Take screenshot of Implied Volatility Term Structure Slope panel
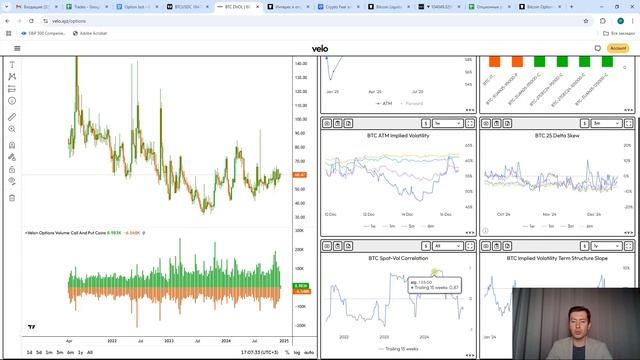 pos(486,246)
